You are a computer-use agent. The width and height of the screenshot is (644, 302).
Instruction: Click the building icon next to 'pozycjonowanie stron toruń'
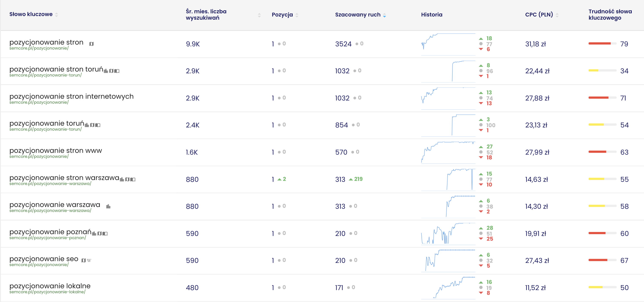point(106,71)
